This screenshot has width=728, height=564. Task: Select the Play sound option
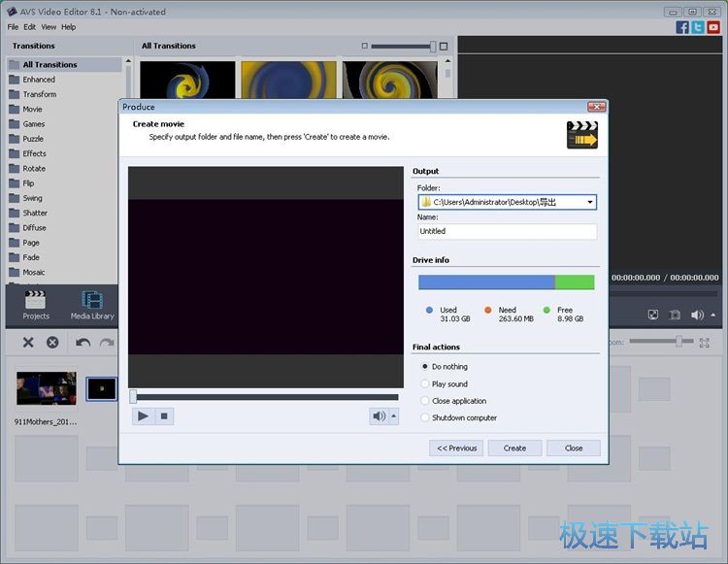[x=445, y=383]
